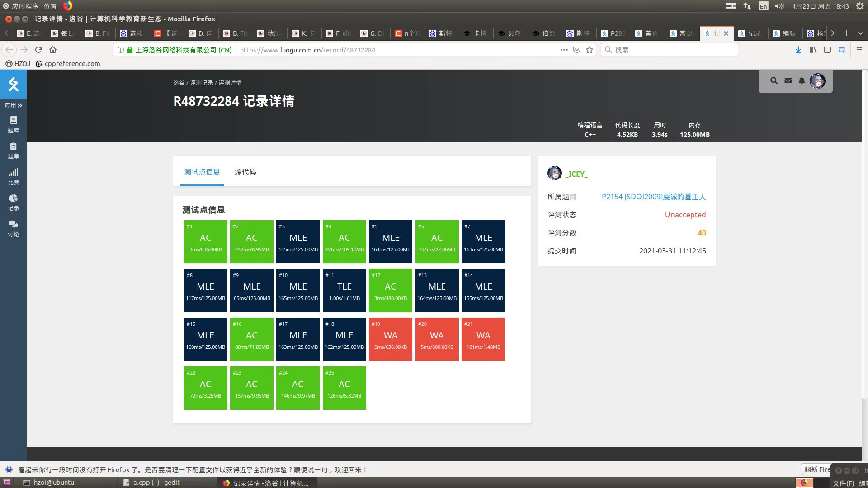Toggle the Firefox sidebar view button

[827, 50]
